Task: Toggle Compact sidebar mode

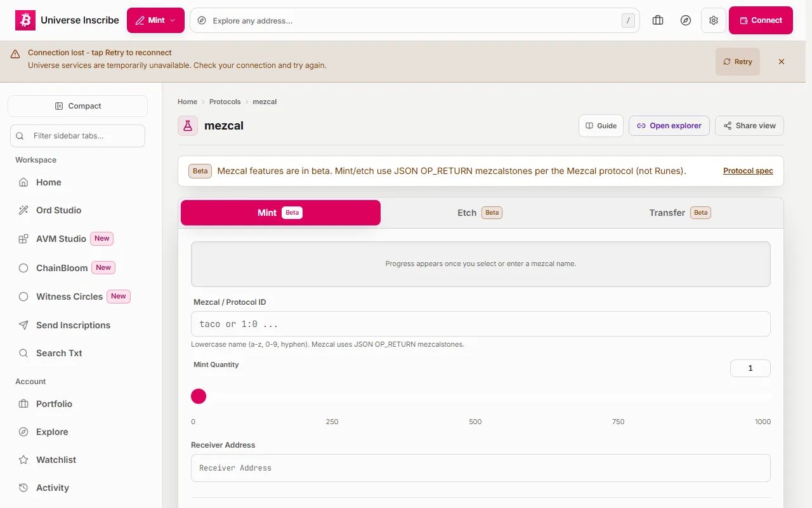Action: [77, 106]
